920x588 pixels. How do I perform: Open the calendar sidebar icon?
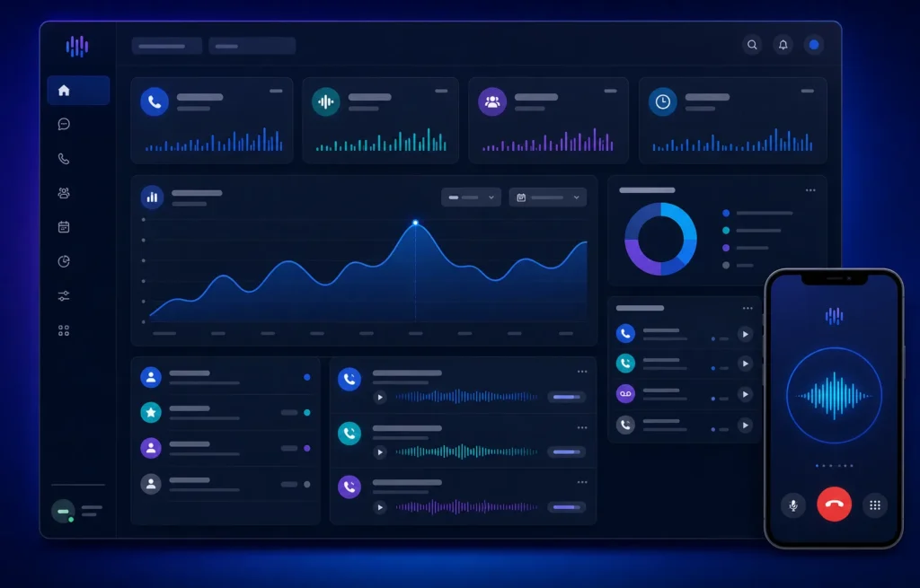point(64,227)
